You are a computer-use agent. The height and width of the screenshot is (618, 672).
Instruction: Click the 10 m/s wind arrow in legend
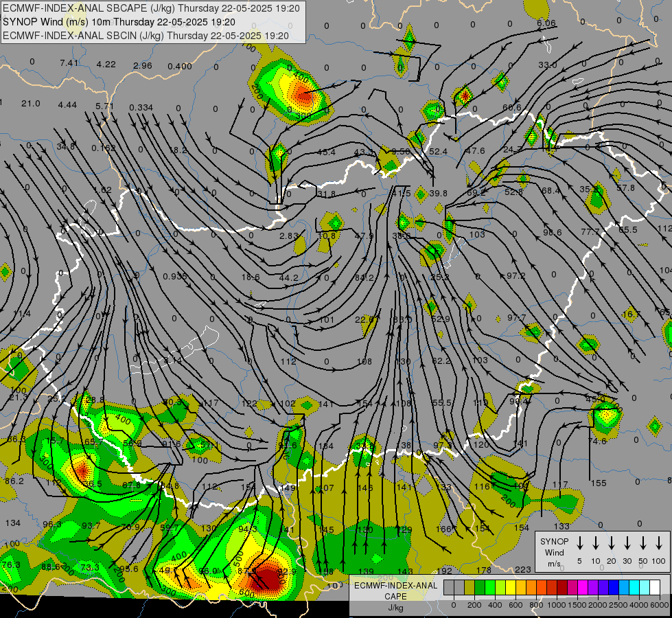click(596, 543)
